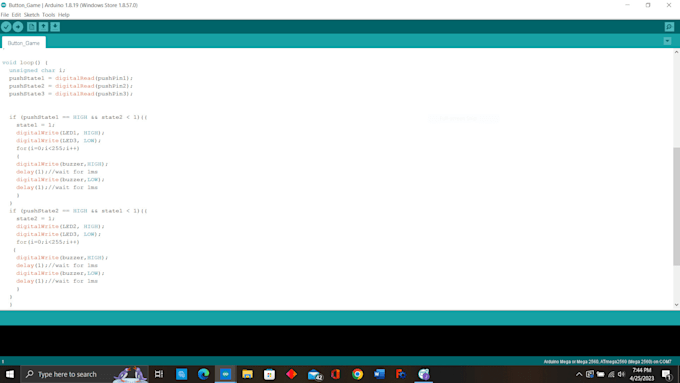Click the 'if (pushState2 == HIGH' line
Viewport: 680px width, 383px height.
(78, 211)
